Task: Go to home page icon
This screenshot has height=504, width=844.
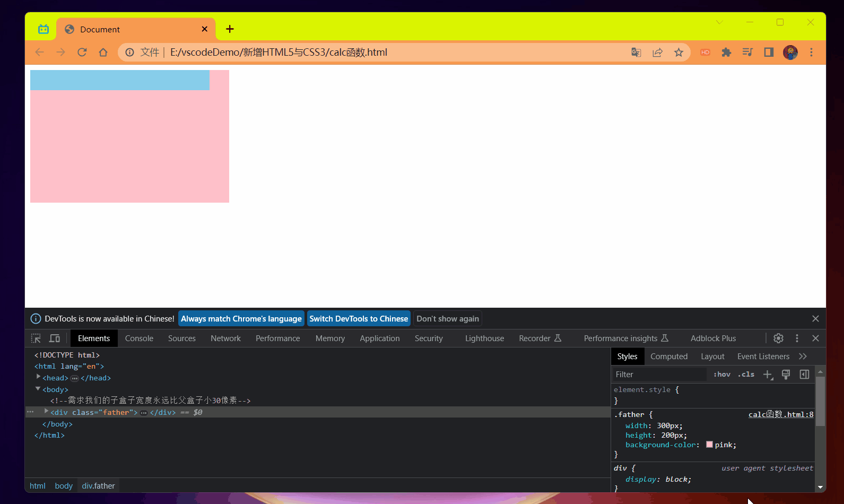Action: coord(103,52)
